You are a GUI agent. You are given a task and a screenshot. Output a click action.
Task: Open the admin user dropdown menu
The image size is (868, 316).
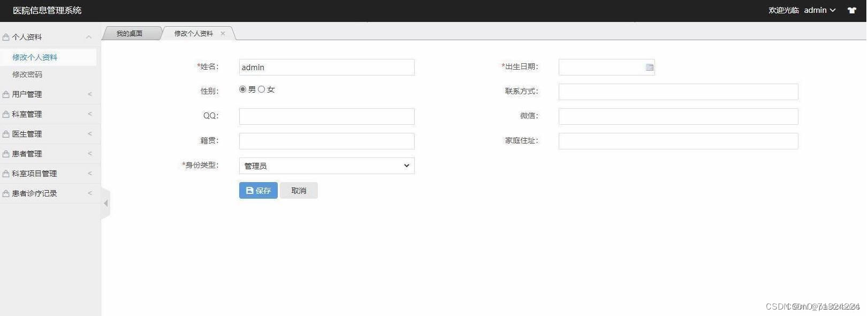[819, 10]
